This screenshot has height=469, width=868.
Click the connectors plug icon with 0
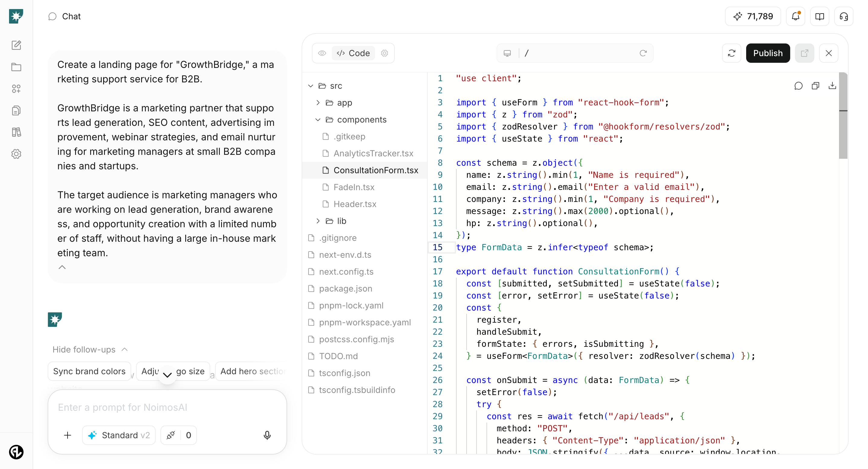179,435
